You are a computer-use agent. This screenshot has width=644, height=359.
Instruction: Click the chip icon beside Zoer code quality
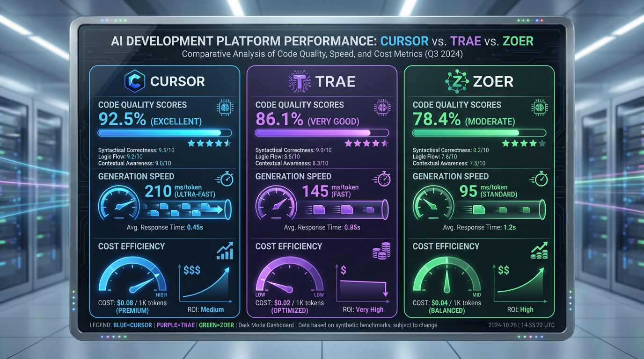[539, 107]
